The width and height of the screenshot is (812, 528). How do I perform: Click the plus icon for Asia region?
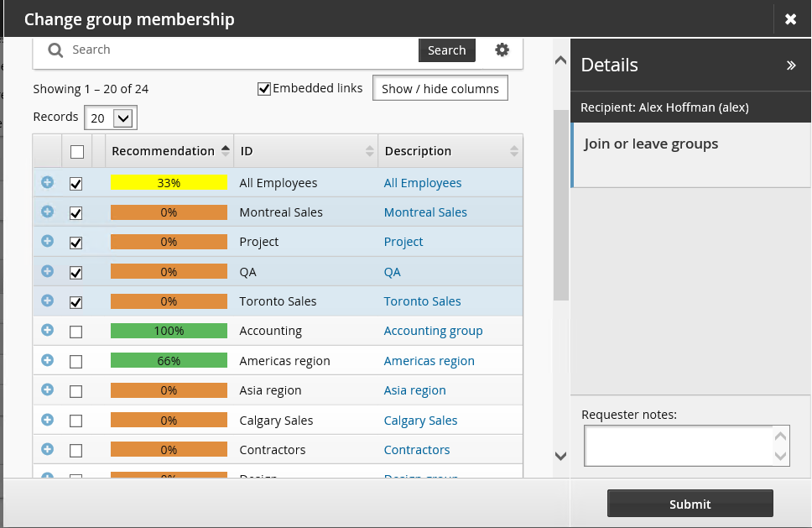pyautogui.click(x=48, y=390)
